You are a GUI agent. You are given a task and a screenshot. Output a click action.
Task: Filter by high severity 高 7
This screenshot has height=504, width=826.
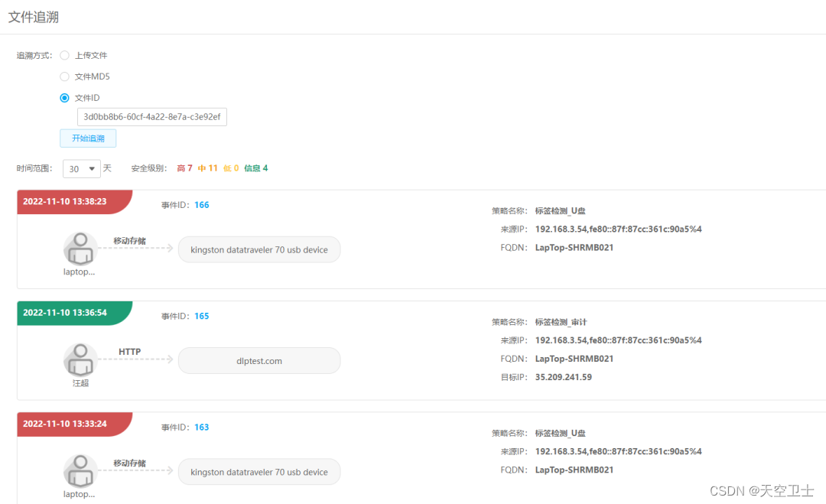pos(184,168)
